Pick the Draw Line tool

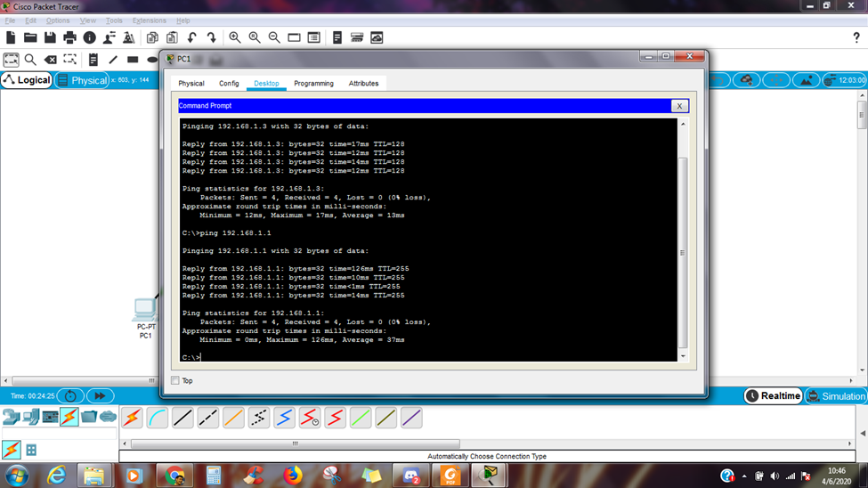(113, 60)
